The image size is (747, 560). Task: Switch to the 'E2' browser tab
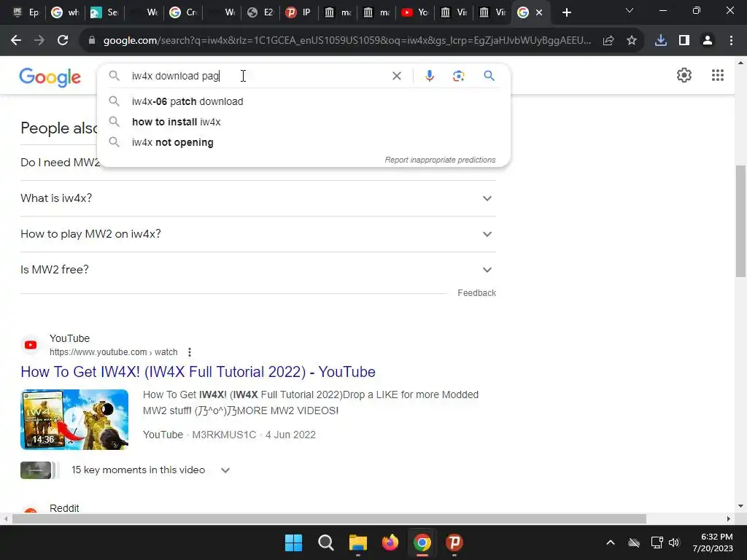click(260, 12)
